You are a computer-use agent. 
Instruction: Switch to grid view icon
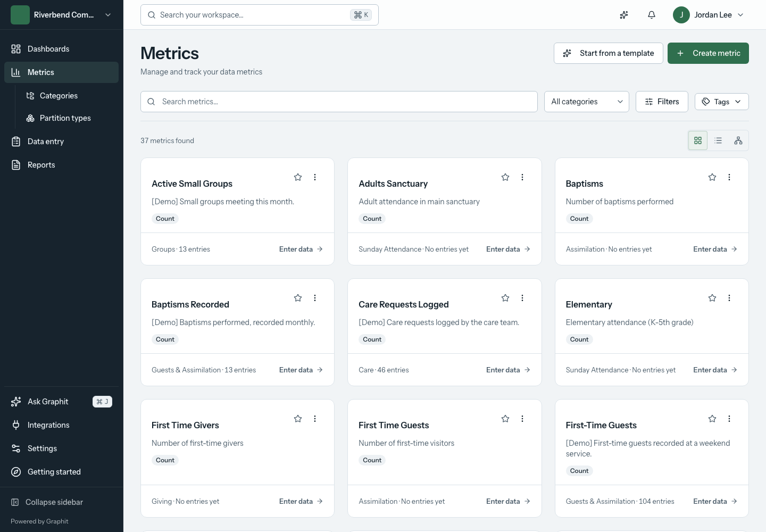pos(698,140)
